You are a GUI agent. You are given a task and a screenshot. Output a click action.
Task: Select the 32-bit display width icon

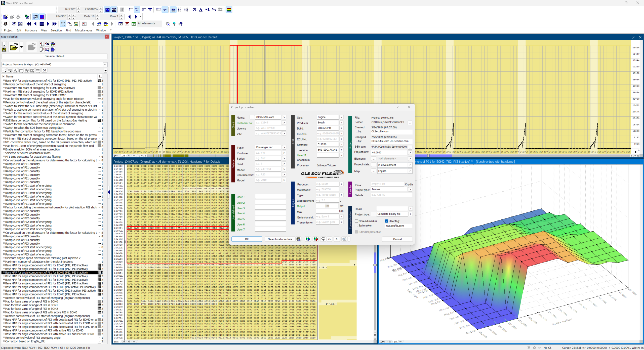click(x=143, y=10)
